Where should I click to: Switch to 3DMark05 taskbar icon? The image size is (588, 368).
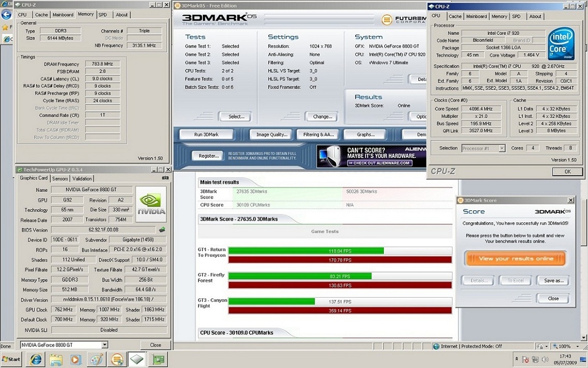[117, 359]
